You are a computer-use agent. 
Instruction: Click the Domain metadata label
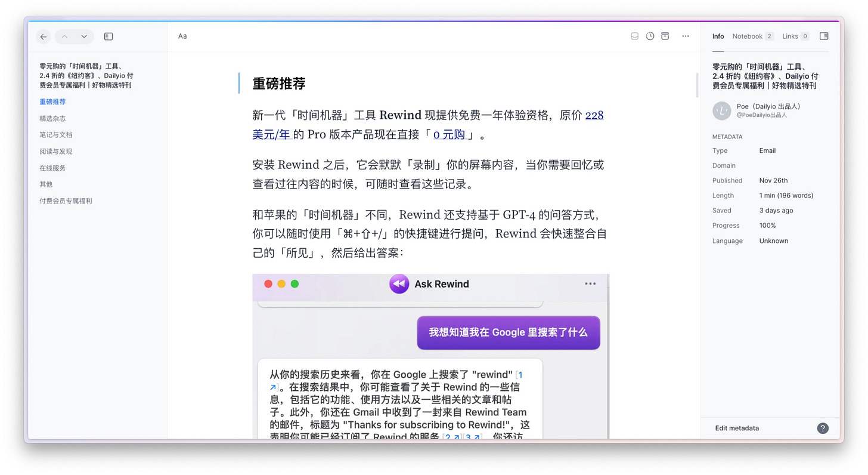tap(724, 165)
